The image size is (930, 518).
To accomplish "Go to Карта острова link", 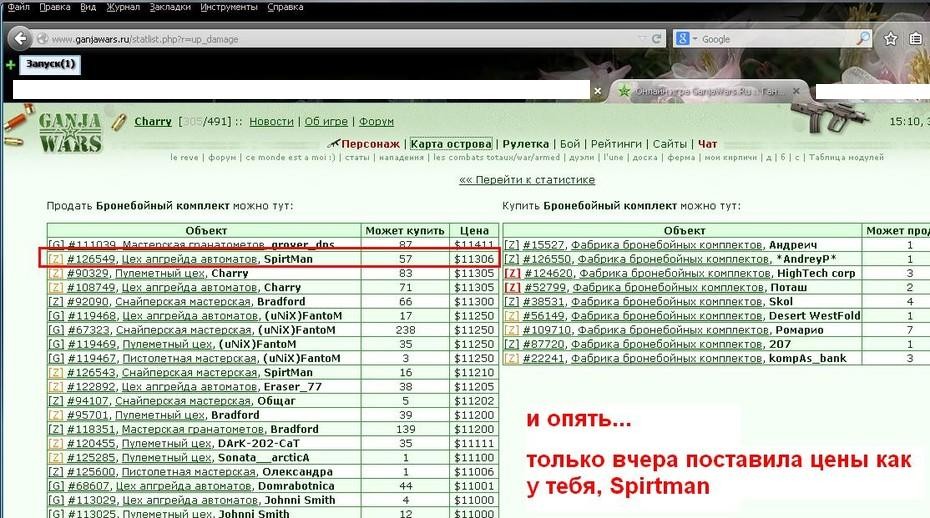I will coord(451,144).
